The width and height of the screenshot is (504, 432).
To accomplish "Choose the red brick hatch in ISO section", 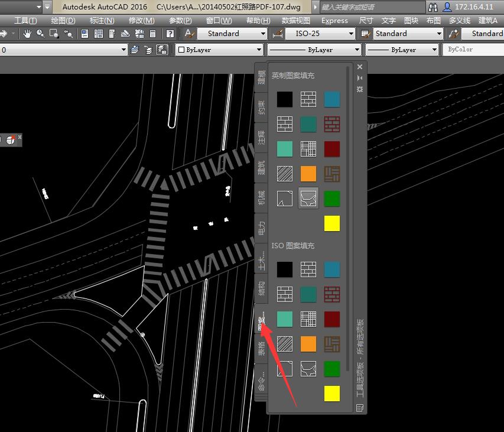I will click(332, 294).
